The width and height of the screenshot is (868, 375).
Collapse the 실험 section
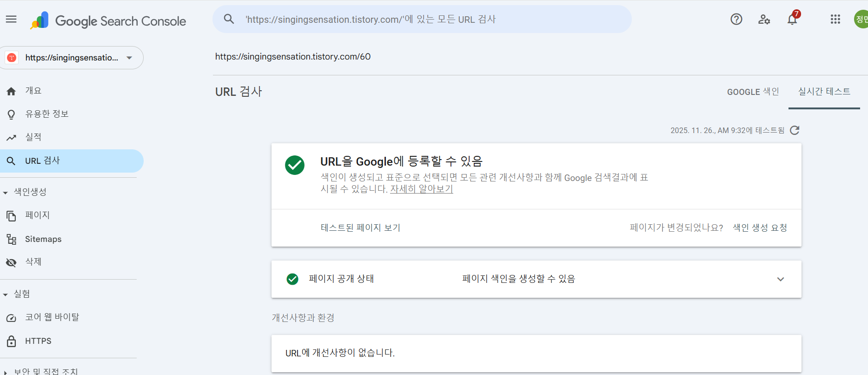(6, 295)
